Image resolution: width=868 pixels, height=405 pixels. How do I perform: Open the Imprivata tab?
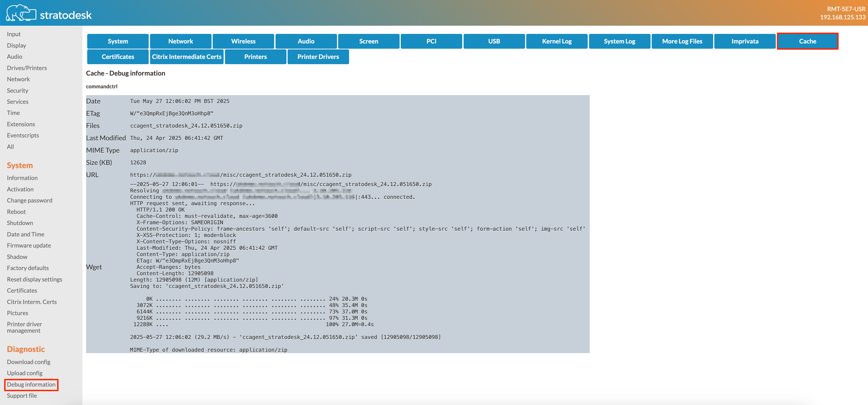point(745,41)
